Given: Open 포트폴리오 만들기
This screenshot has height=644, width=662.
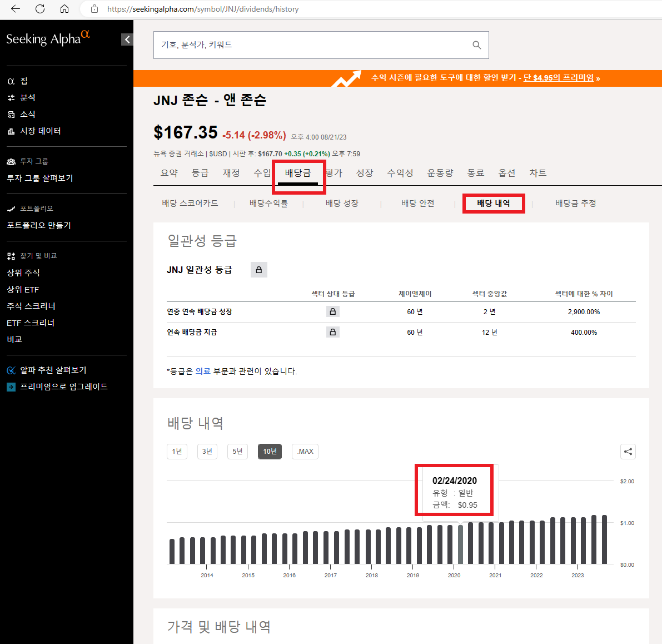Looking at the screenshot, I should [x=39, y=225].
